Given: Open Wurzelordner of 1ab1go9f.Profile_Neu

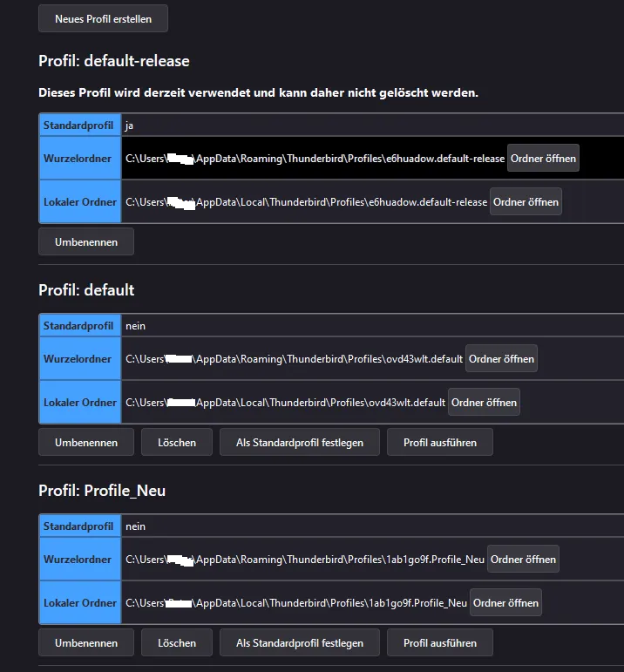Looking at the screenshot, I should click(x=523, y=560).
